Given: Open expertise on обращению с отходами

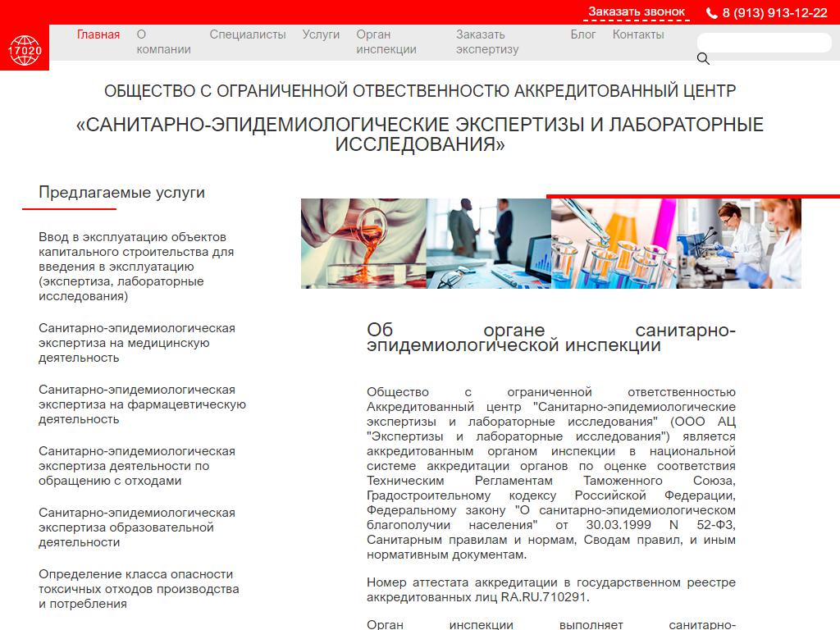Looking at the screenshot, I should [x=136, y=466].
